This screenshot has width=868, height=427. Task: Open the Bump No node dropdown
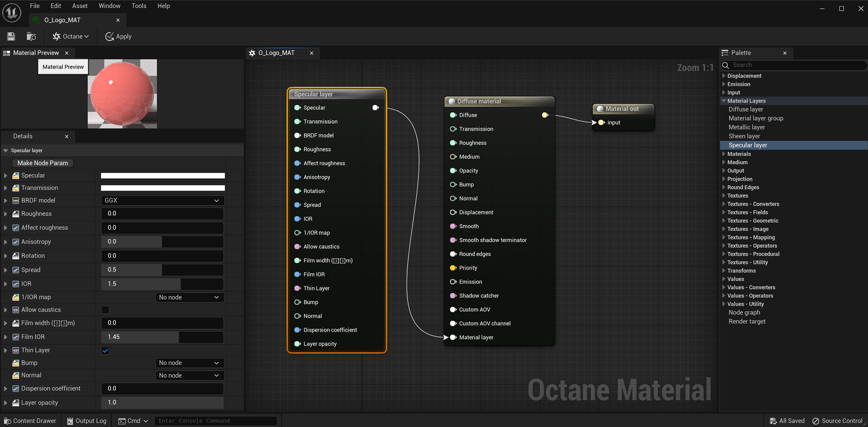click(190, 363)
